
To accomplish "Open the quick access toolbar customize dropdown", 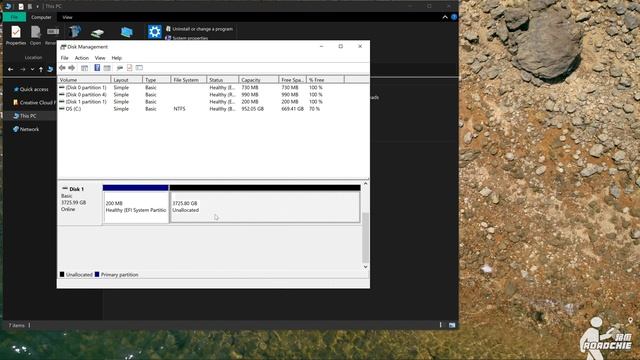I will point(38,6).
